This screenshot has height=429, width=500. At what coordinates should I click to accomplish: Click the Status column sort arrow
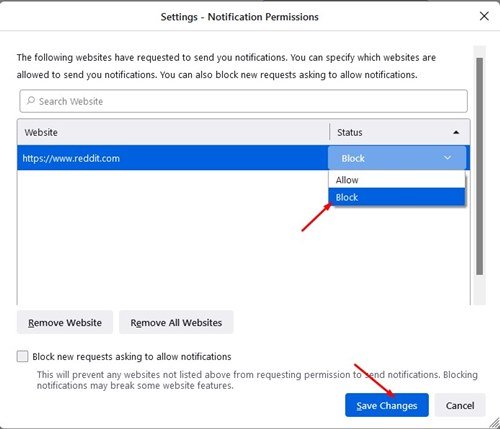[456, 132]
